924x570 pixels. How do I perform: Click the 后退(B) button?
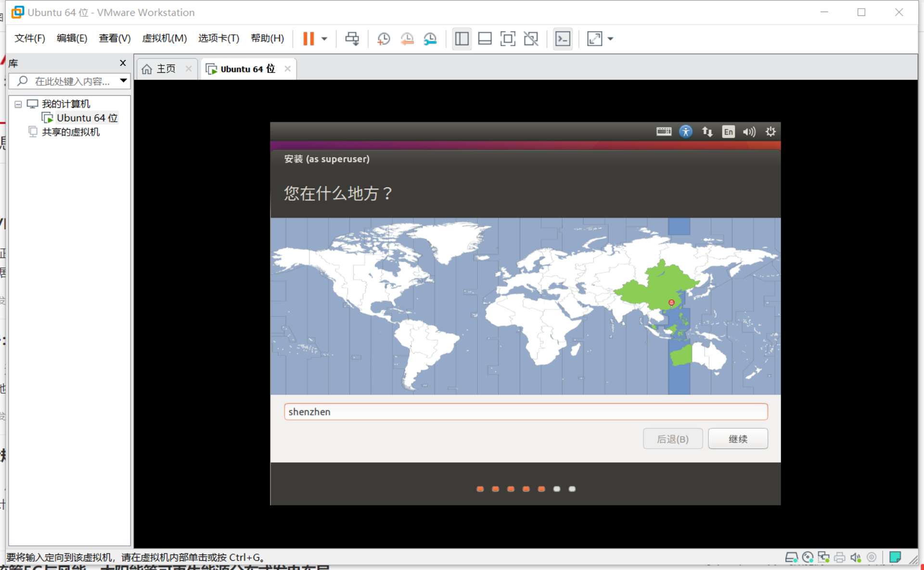[672, 439]
